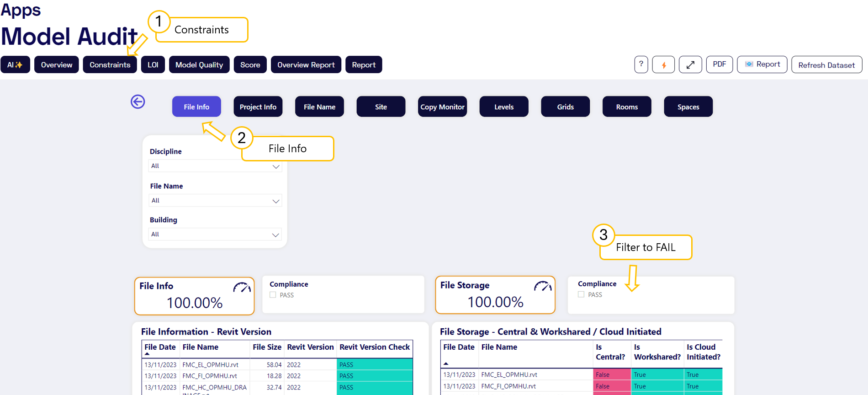Click the File Info gauge icon
Screen dimensions: 868x395
(x=242, y=288)
